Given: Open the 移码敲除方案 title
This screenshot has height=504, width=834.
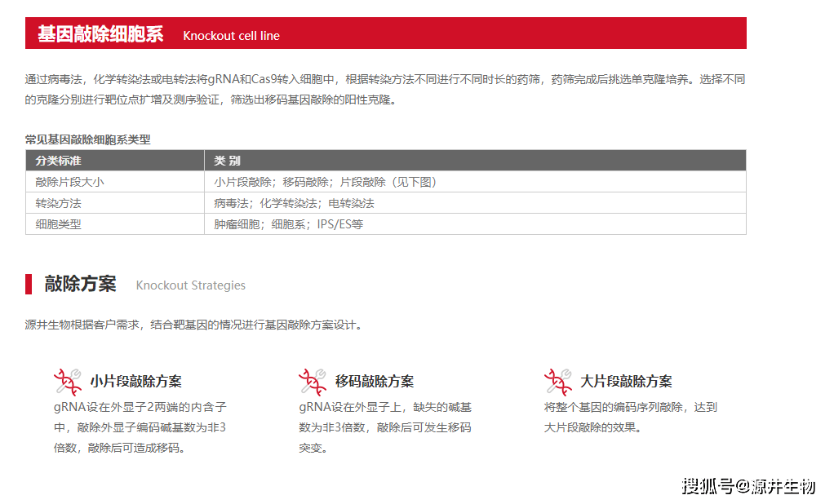Looking at the screenshot, I should click(375, 381).
